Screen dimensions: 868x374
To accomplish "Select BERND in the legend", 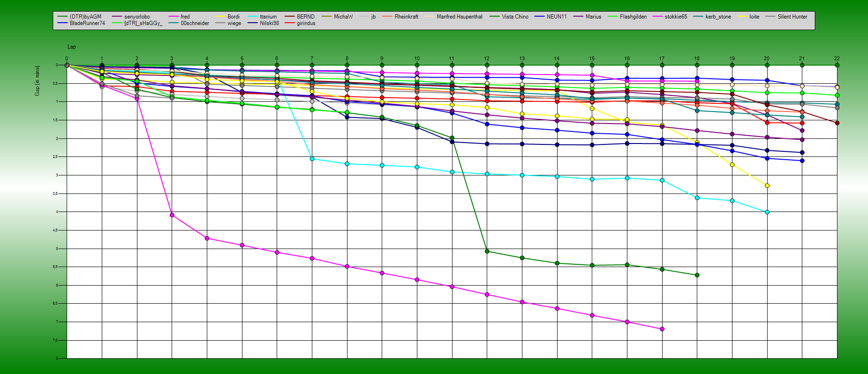I will click(x=299, y=17).
